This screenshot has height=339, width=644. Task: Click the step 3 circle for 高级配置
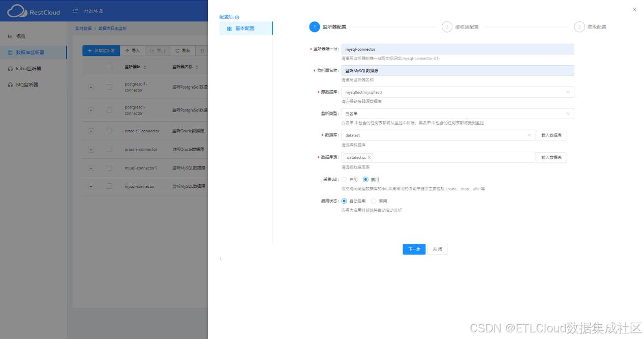click(x=579, y=27)
